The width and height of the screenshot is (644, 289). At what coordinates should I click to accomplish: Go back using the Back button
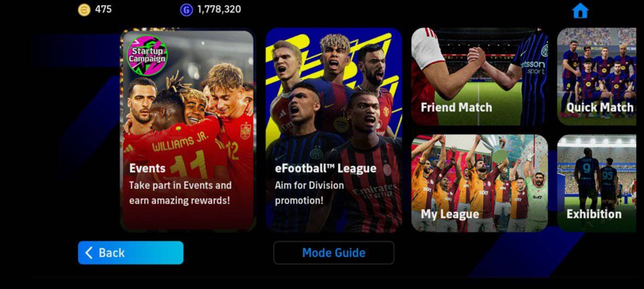tap(130, 252)
